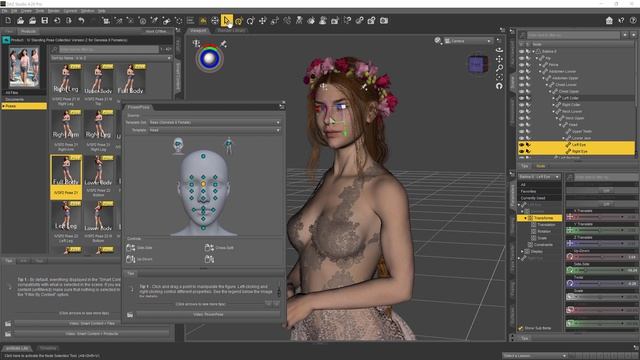Collapse the Genesis 8 tree node

coord(533,51)
